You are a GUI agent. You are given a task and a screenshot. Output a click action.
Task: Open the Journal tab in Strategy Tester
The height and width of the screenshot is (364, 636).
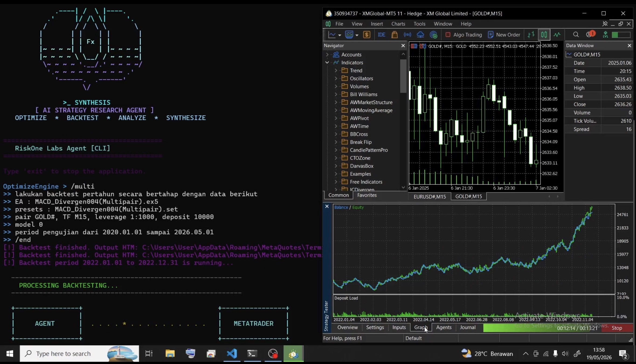468,327
